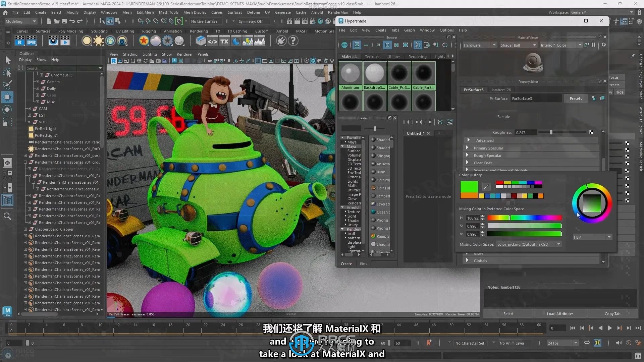This screenshot has height=362, width=644.
Task: Pick the eyedropper in color picker
Action: [x=486, y=187]
